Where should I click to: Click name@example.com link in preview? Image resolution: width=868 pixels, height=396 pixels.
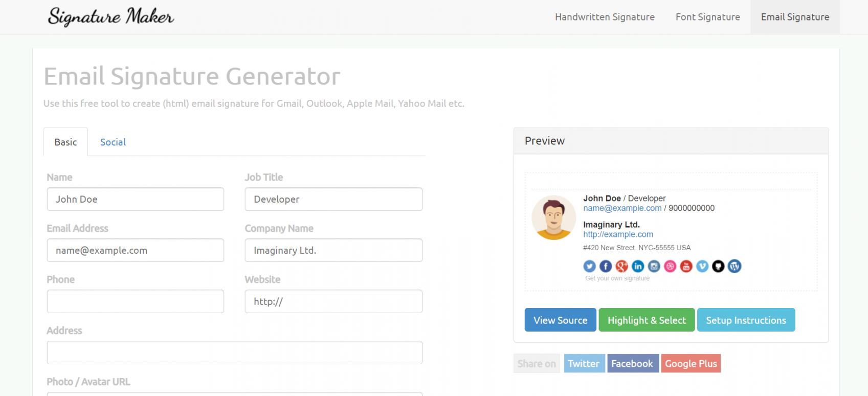click(622, 208)
